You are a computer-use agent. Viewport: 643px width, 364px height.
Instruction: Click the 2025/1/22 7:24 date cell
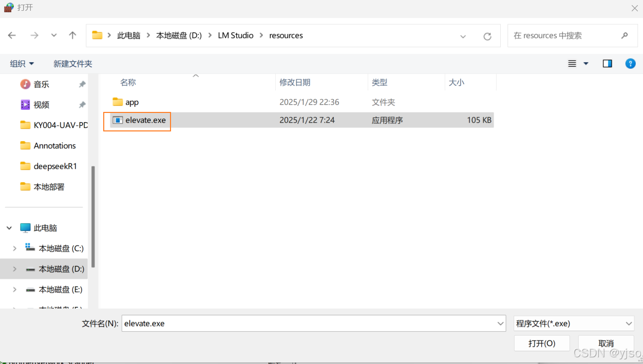(307, 120)
